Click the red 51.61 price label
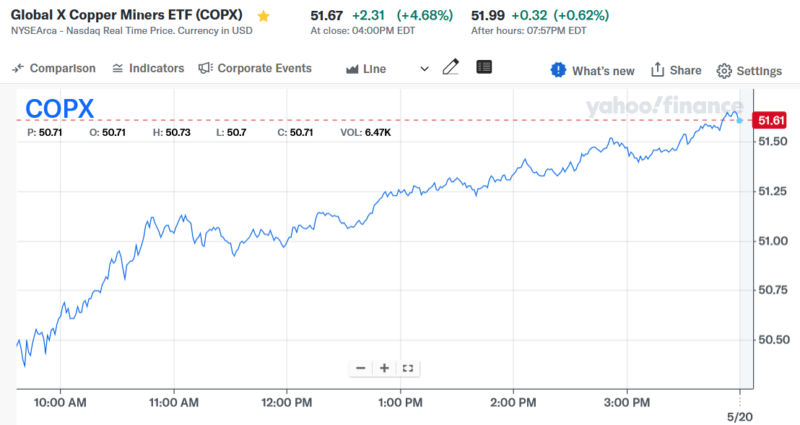Image resolution: width=800 pixels, height=425 pixels. pos(770,121)
